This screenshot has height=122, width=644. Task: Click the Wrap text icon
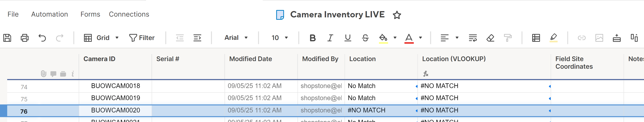(x=472, y=38)
